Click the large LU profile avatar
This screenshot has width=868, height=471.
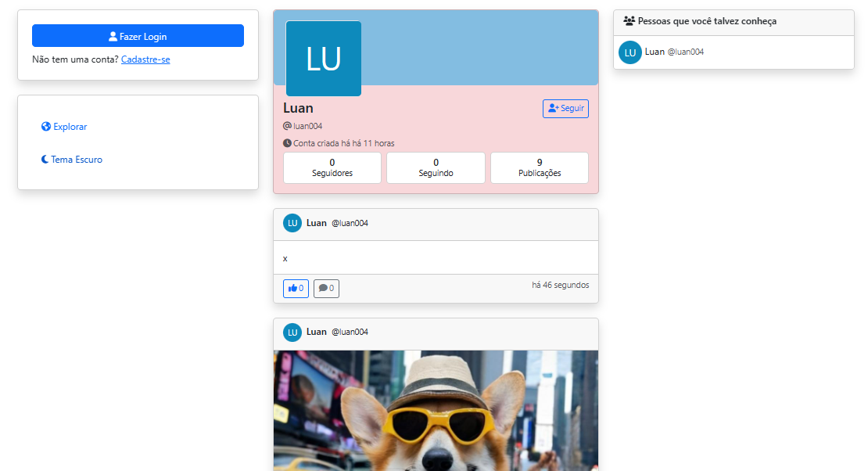[x=323, y=59]
